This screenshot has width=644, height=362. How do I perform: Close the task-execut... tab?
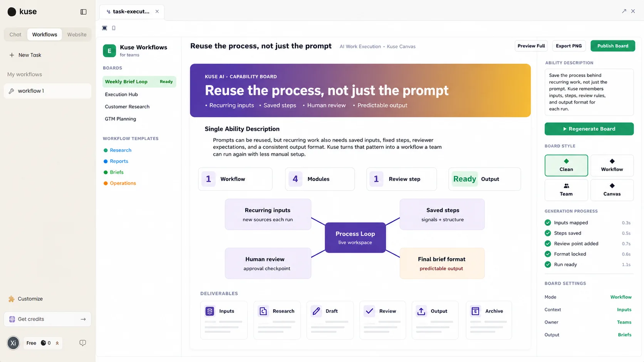click(157, 12)
